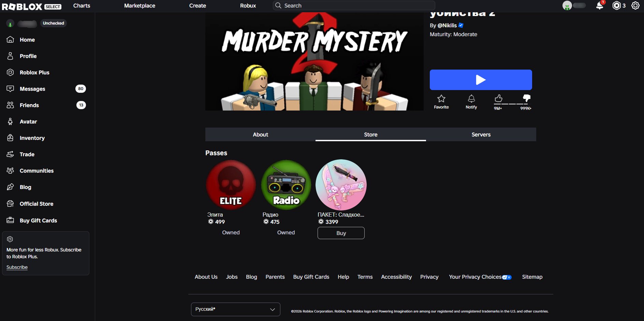Expand the Русский language dropdown
Image resolution: width=644 pixels, height=321 pixels.
coord(235,309)
